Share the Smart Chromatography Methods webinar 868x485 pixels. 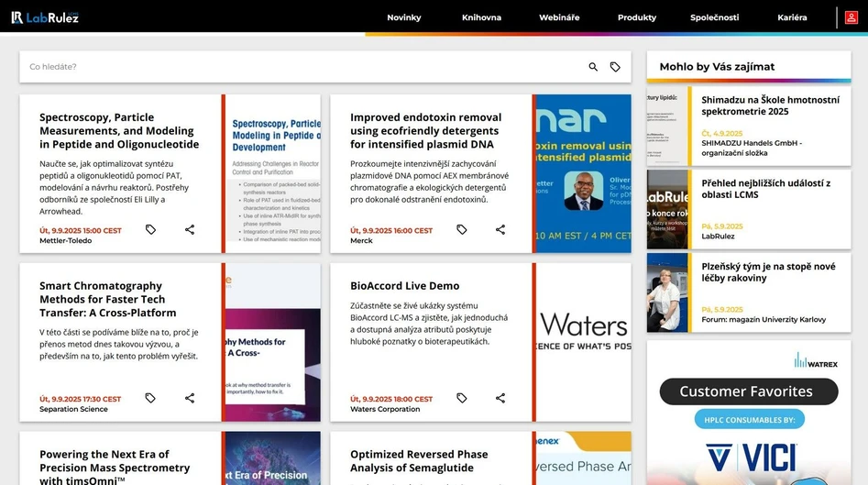tap(190, 398)
